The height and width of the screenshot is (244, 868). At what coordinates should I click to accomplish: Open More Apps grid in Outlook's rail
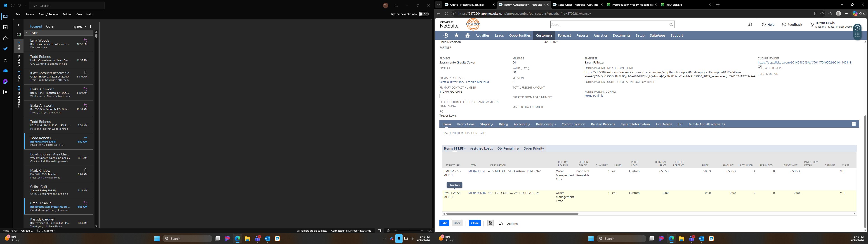point(5,92)
